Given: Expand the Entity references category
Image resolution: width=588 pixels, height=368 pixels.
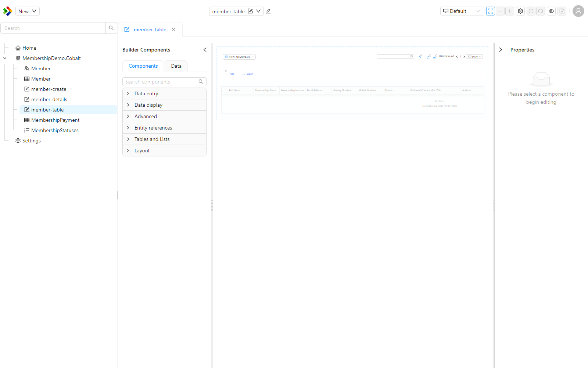Looking at the screenshot, I should pyautogui.click(x=164, y=128).
